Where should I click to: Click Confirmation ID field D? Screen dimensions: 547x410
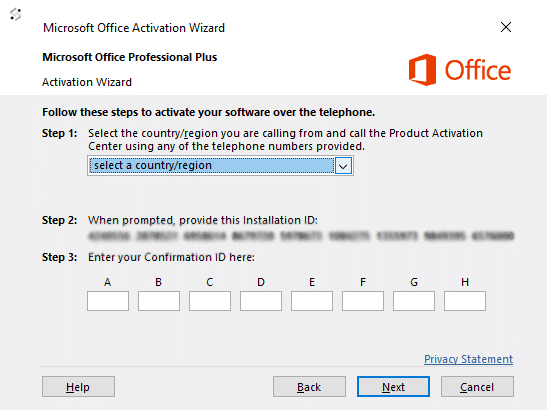pyautogui.click(x=261, y=301)
